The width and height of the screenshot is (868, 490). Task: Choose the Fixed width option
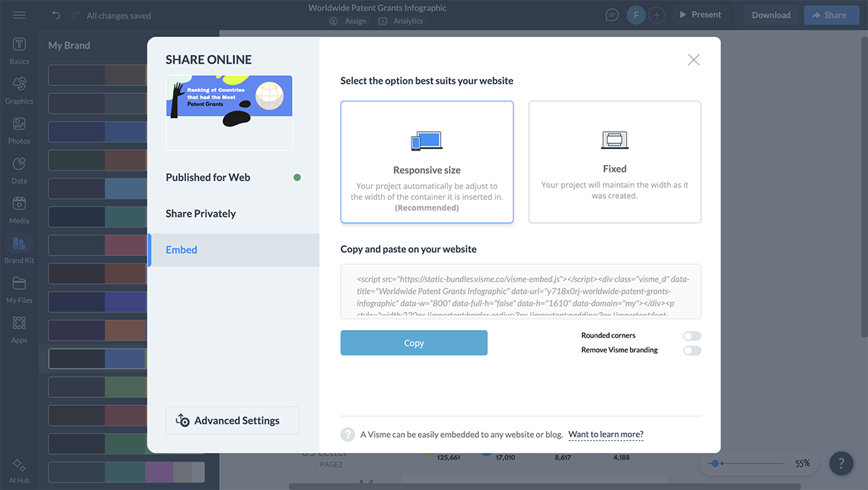(615, 162)
